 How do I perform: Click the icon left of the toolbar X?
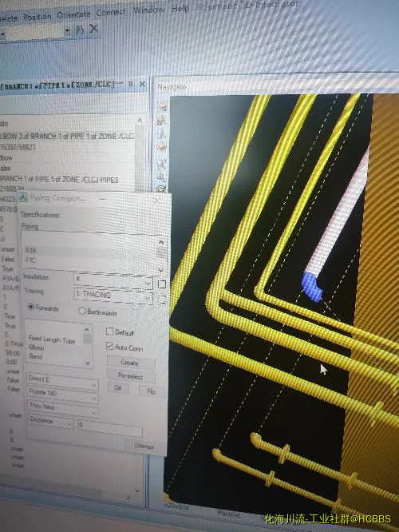click(x=80, y=30)
